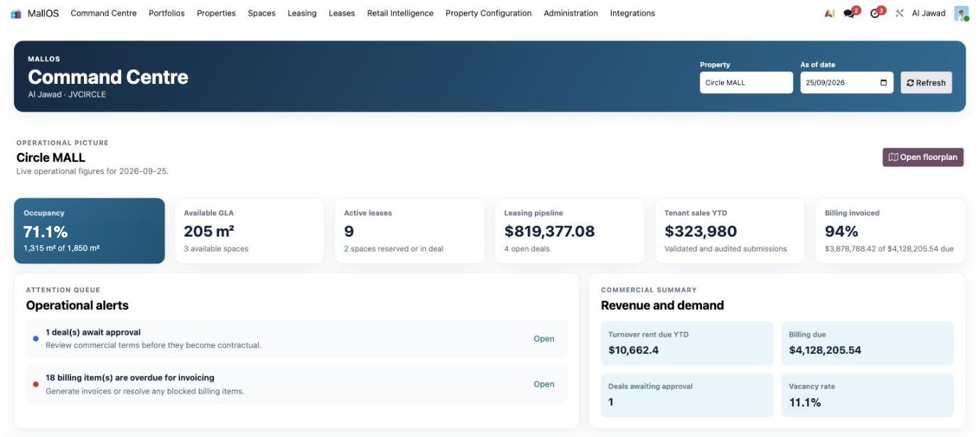Open the Portfolios menu
Screen dimensions: 980x437
(166, 14)
